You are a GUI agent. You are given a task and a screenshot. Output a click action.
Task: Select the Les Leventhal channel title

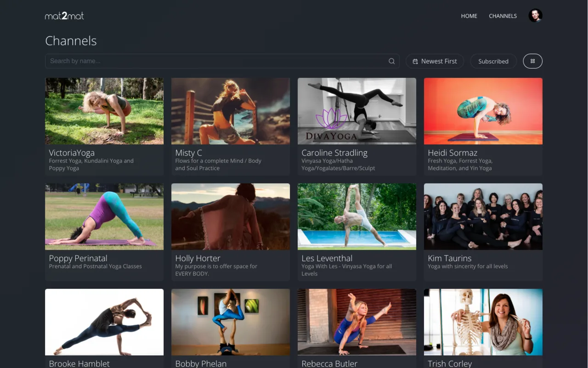tap(327, 259)
